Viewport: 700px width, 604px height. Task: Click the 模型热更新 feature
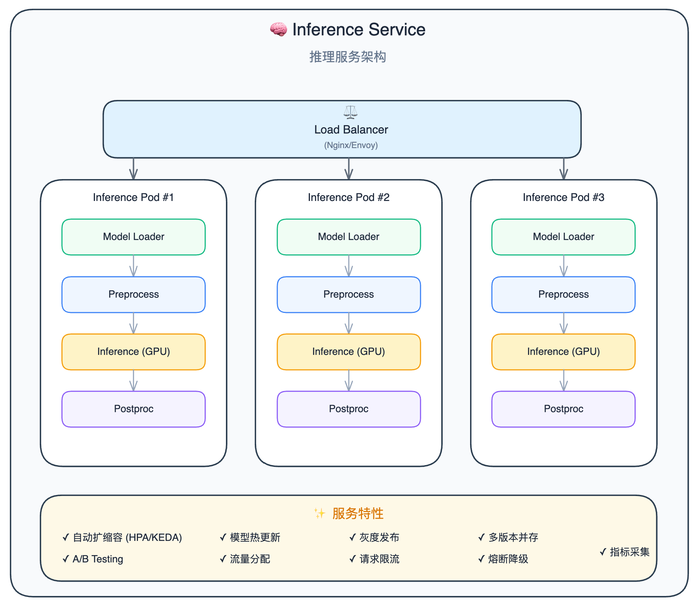pos(250,537)
